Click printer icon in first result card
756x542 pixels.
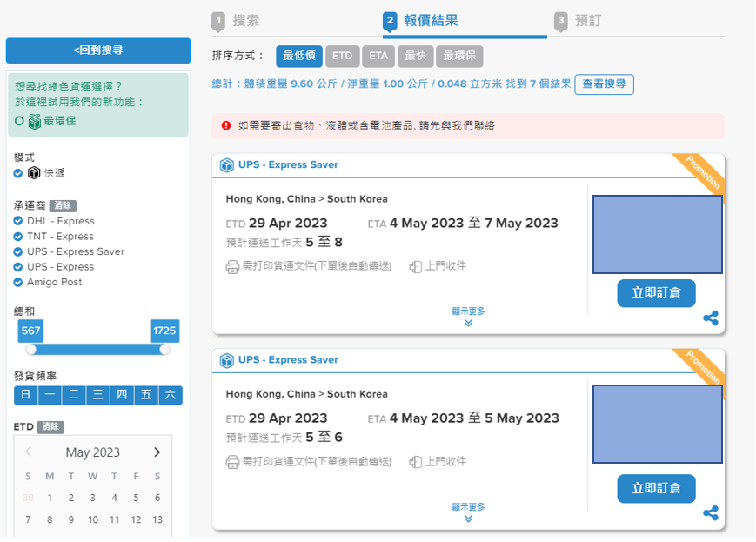click(x=232, y=267)
